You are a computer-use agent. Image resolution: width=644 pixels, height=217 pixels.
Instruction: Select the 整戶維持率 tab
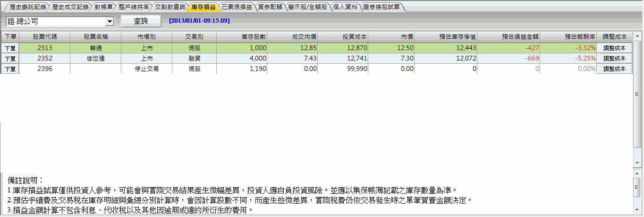(x=134, y=7)
